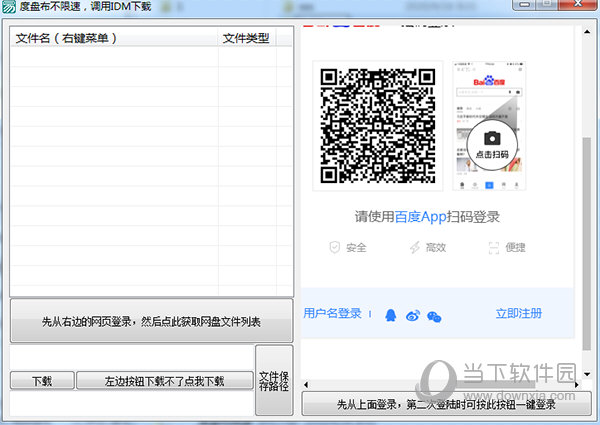Click the login QR code image
This screenshot has width=600, height=425.
pyautogui.click(x=378, y=125)
